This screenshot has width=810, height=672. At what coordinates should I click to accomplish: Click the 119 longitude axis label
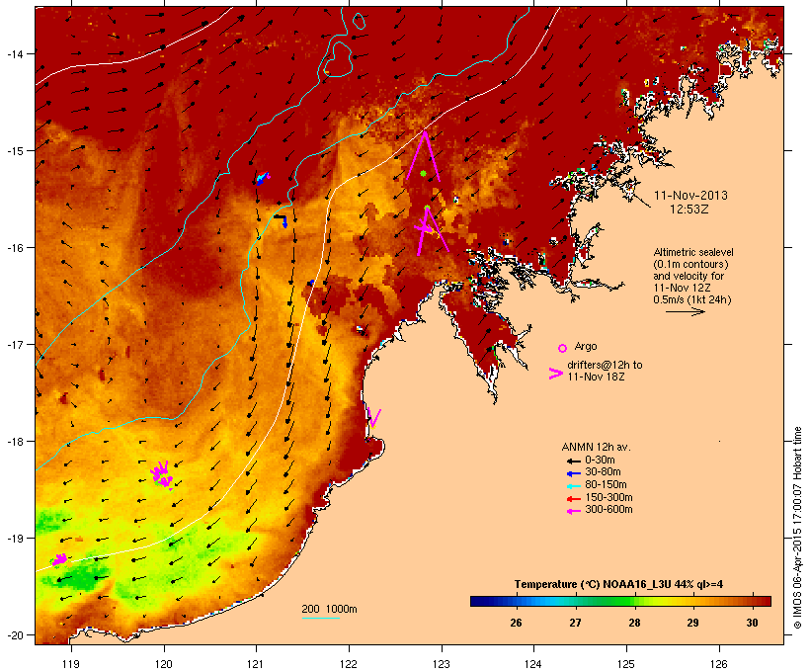pyautogui.click(x=71, y=664)
